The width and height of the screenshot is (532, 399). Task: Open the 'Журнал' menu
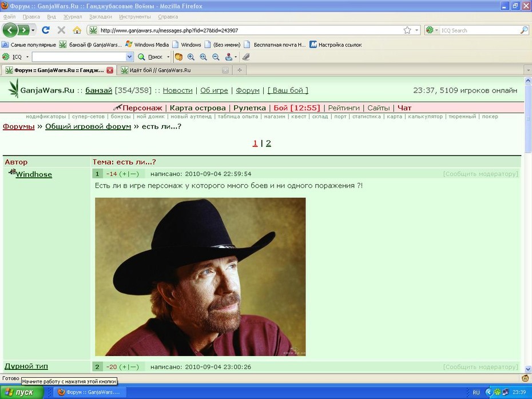point(73,17)
